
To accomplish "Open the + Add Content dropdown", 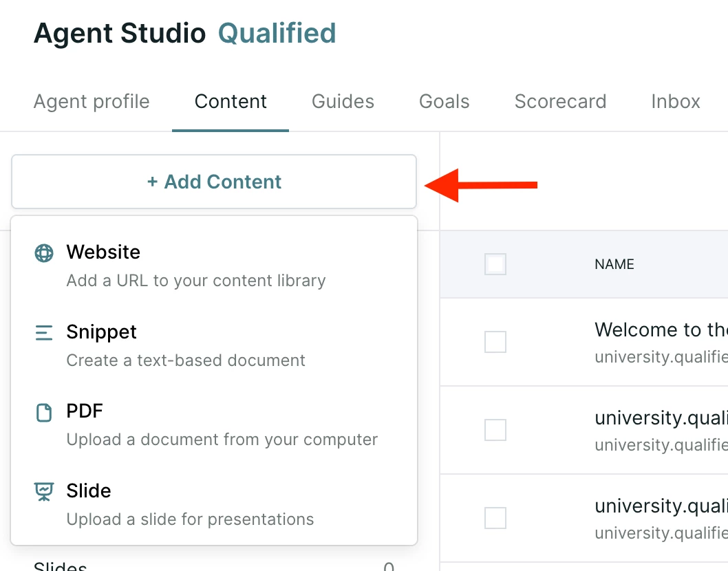I will pos(214,182).
